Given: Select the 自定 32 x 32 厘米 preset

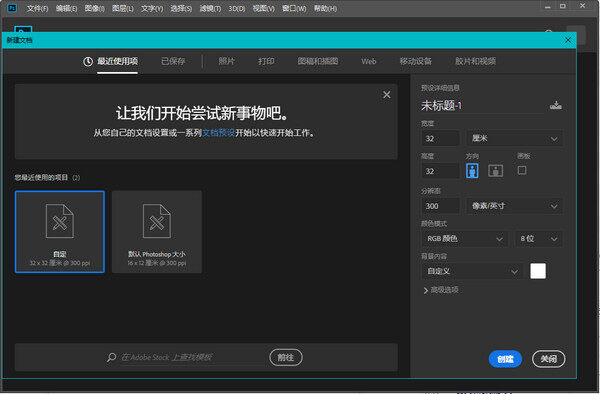Looking at the screenshot, I should pos(60,232).
